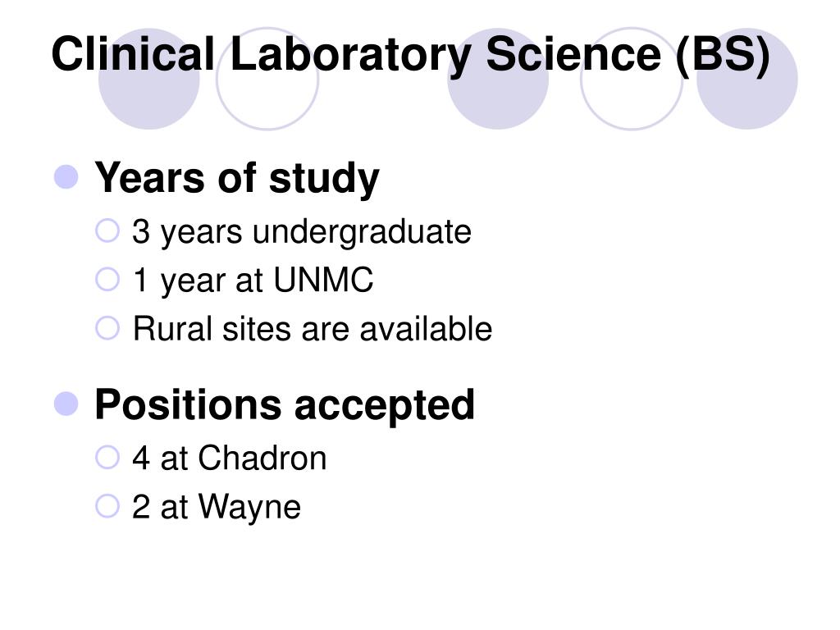
Task: Click the hollow bullet beside '3 years undergraduate'
Action: click(107, 231)
